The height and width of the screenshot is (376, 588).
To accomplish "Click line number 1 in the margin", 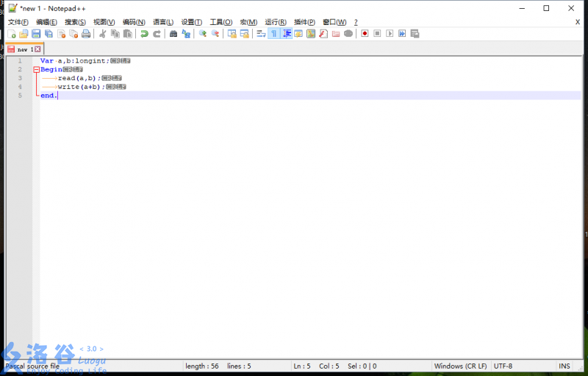I will [x=20, y=61].
